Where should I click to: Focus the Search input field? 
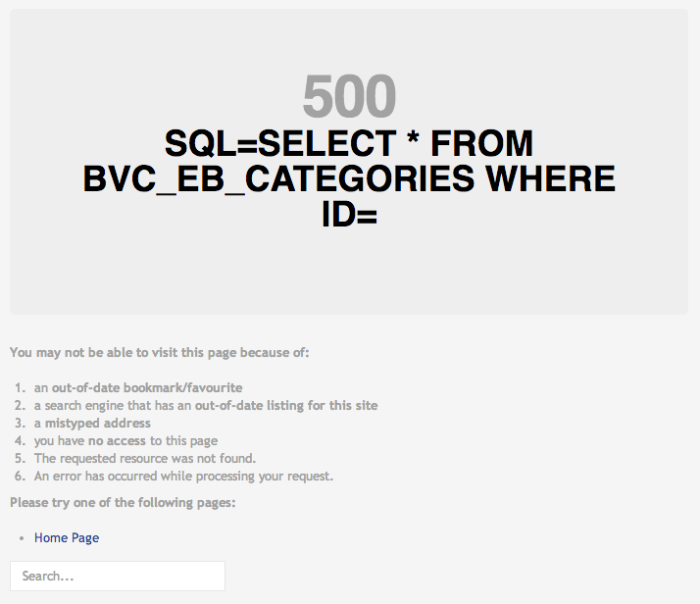point(118,576)
